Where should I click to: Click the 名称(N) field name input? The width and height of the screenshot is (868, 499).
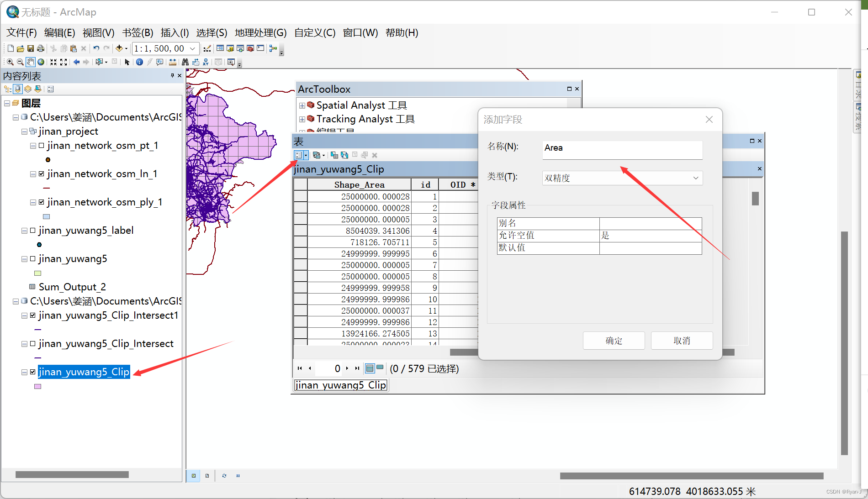(622, 150)
